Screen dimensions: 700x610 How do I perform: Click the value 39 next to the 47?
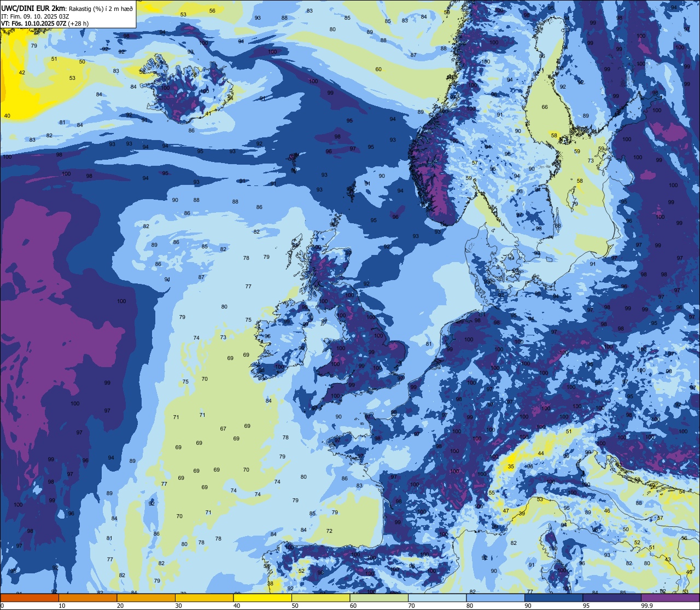tap(522, 514)
